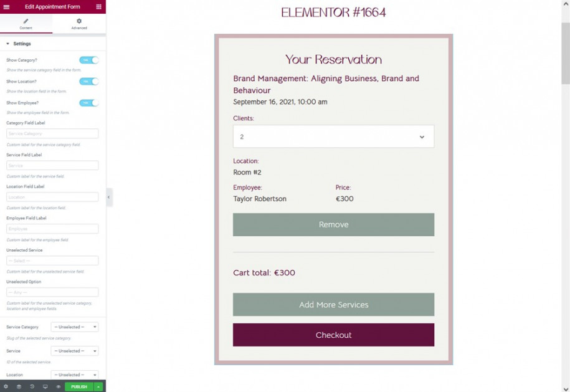The image size is (570, 392).
Task: Disable the Show Category toggle
Action: pyautogui.click(x=89, y=60)
